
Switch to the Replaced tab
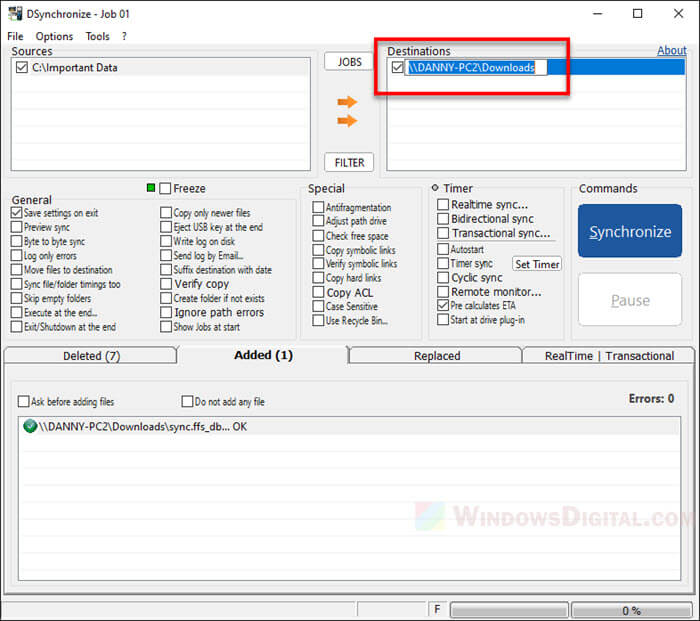(x=436, y=356)
